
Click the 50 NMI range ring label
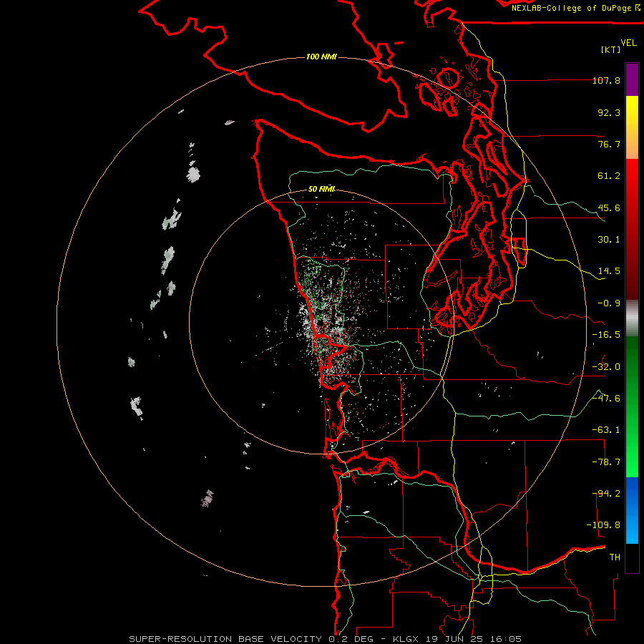tap(321, 189)
